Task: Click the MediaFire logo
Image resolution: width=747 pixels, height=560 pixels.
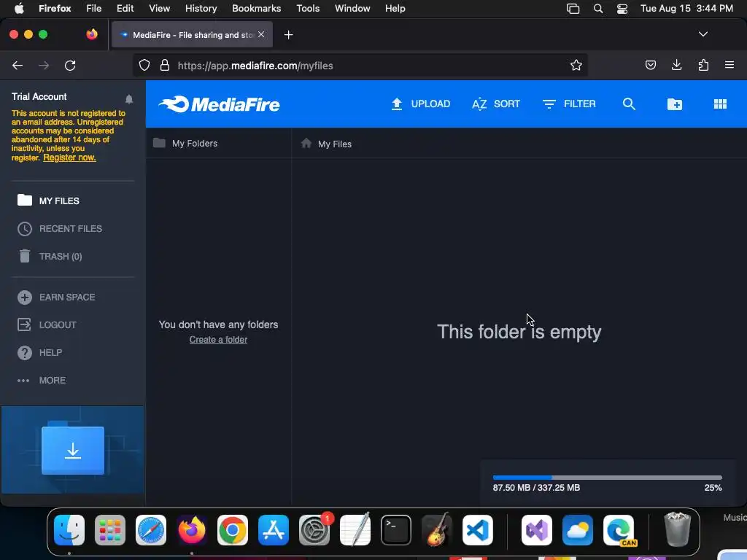Action: click(x=219, y=104)
